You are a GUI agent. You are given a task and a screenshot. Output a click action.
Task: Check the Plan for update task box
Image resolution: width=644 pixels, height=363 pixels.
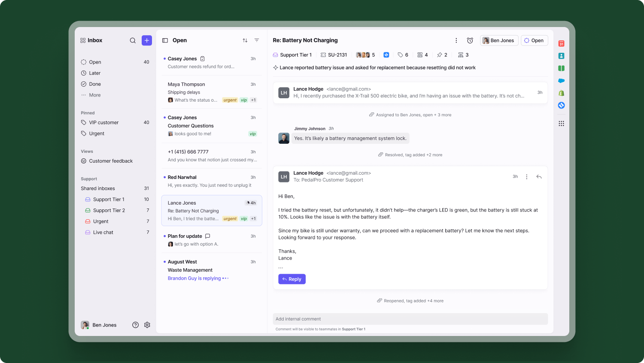tap(208, 236)
